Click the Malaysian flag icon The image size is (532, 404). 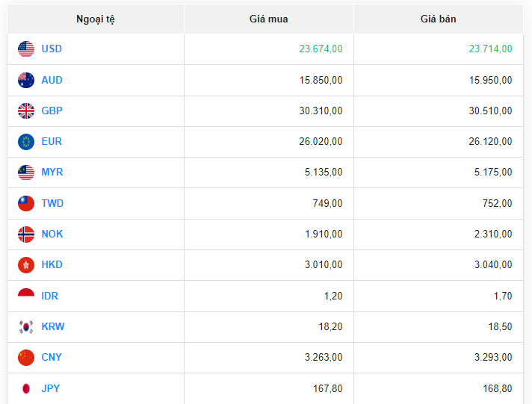(26, 173)
